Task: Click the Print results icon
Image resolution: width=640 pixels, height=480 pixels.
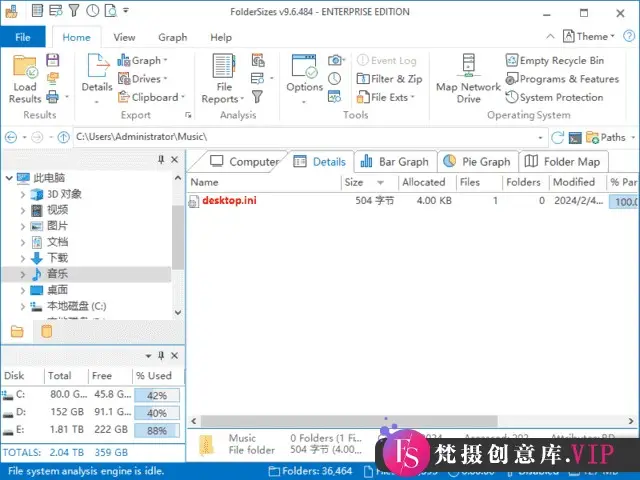Action: pos(53,97)
